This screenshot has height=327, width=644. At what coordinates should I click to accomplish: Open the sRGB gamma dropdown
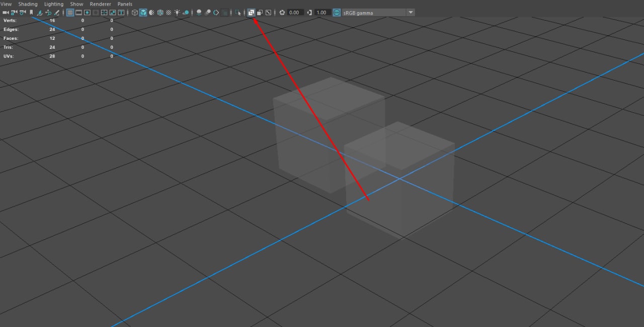pos(379,13)
